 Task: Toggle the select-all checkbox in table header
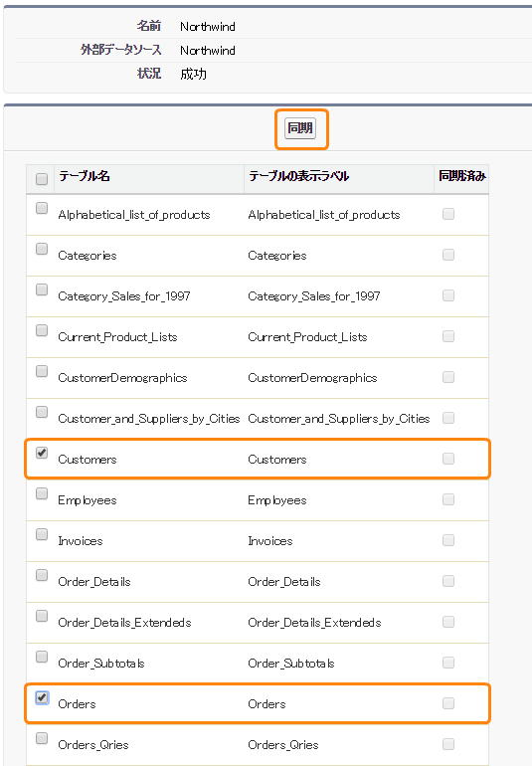pos(42,179)
